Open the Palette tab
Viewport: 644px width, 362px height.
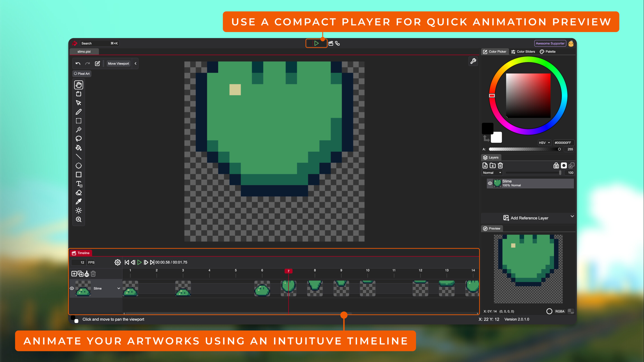click(547, 51)
